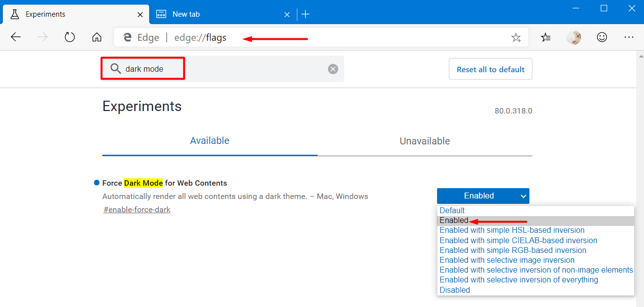The height and width of the screenshot is (307, 644).
Task: Select the Unavailable tab
Action: pyautogui.click(x=425, y=141)
